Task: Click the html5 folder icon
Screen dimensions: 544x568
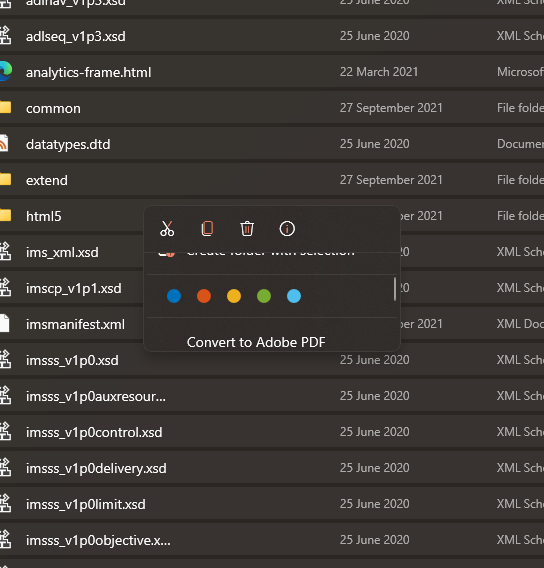Action: point(5,215)
